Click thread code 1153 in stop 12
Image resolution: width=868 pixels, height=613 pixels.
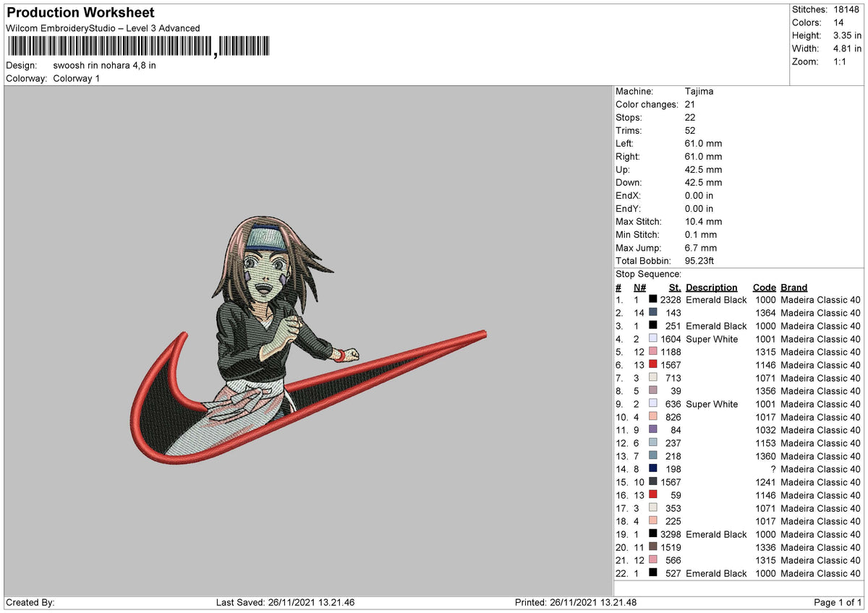[x=765, y=442]
